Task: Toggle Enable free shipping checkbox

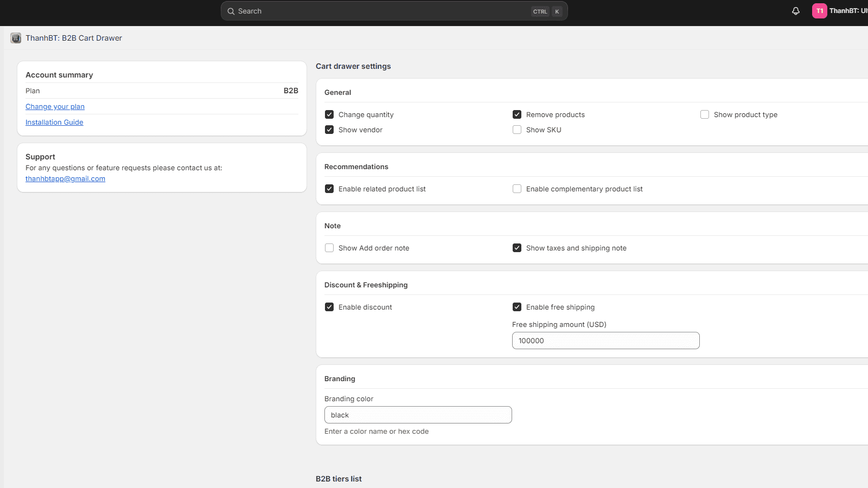Action: [517, 307]
